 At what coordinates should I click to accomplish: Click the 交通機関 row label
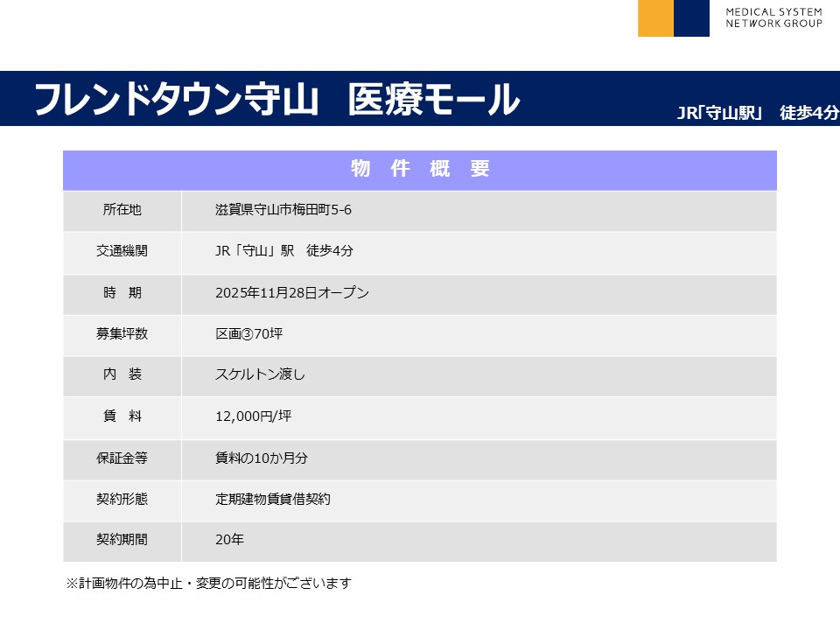point(122,251)
